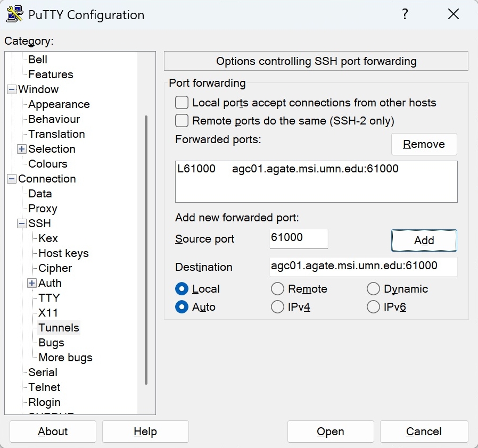The width and height of the screenshot is (478, 448).
Task: Select the Tunnels category
Action: tap(59, 328)
